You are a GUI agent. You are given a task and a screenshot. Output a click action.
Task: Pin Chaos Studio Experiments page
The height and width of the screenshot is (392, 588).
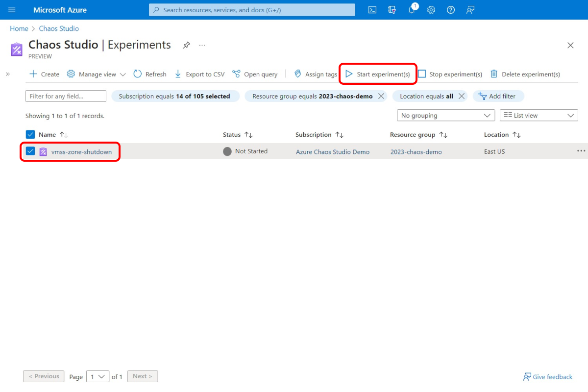click(x=186, y=45)
